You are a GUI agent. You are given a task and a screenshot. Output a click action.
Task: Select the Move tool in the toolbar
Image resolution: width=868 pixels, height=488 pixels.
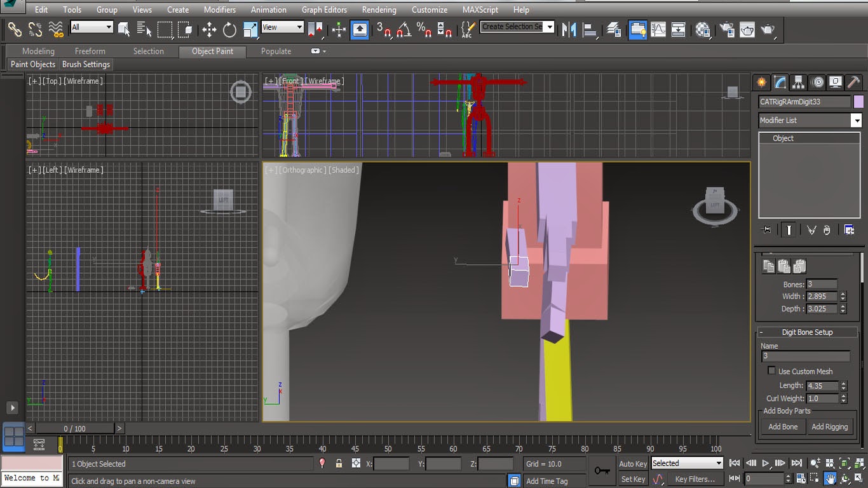pos(209,29)
